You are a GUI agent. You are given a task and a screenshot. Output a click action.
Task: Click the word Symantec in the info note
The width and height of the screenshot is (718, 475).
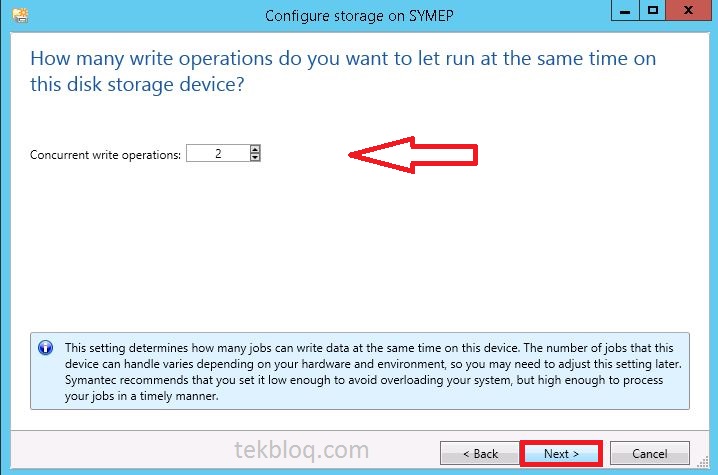(91, 380)
